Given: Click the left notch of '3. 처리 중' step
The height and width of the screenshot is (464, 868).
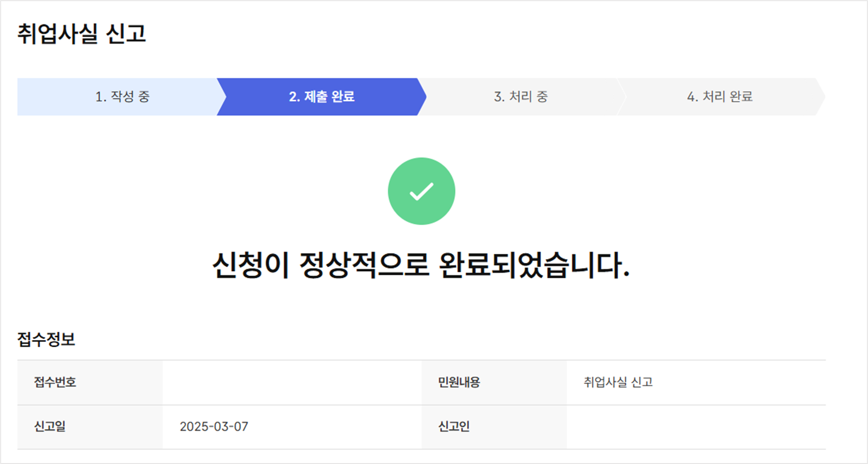Looking at the screenshot, I should [x=422, y=97].
